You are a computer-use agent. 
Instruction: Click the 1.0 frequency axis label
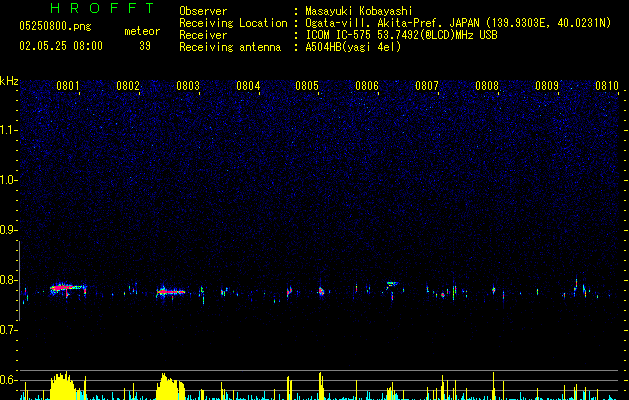tap(9, 180)
